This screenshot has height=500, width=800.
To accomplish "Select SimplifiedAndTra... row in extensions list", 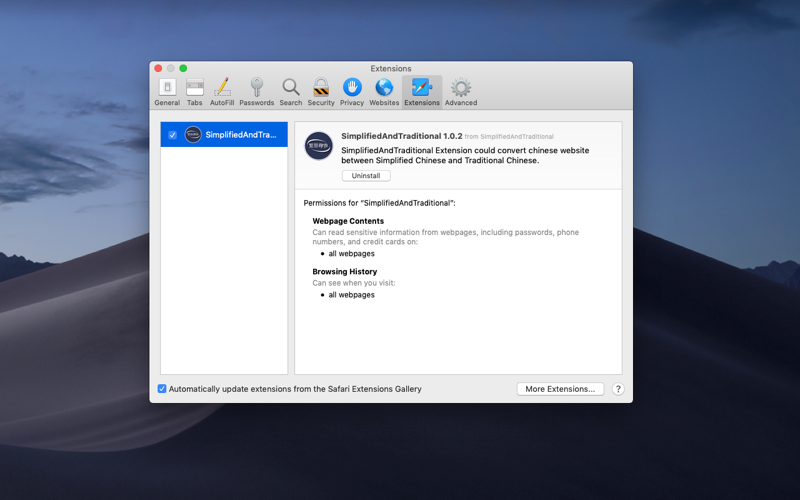I will 224,135.
